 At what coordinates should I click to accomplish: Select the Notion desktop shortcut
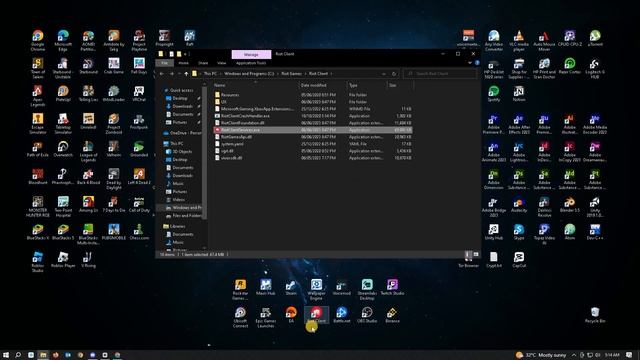519,93
